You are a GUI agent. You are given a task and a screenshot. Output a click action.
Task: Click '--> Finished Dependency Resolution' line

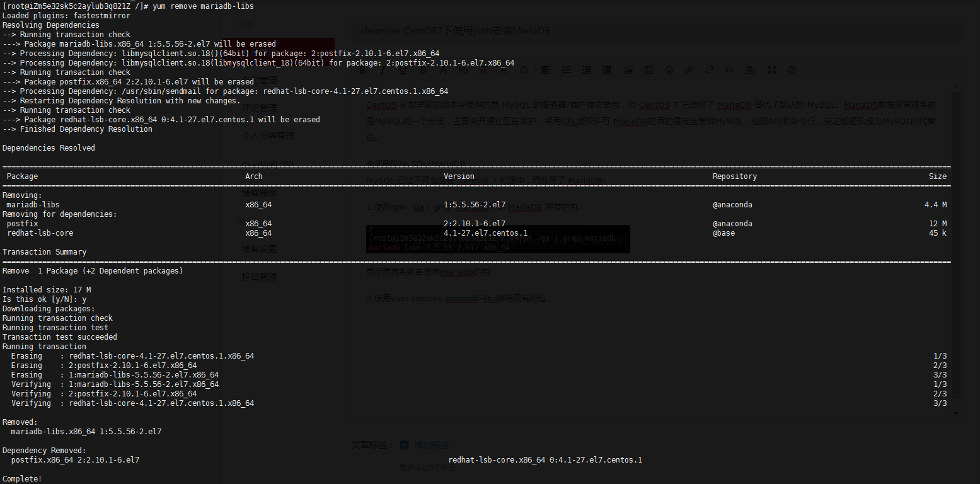[78, 129]
